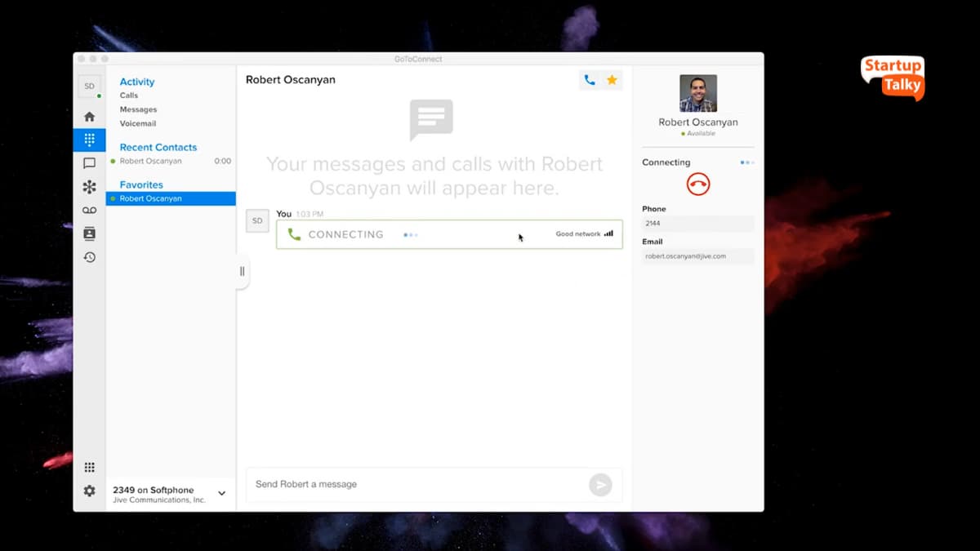The image size is (980, 551).
Task: Open the Contacts directory icon
Action: 89,233
